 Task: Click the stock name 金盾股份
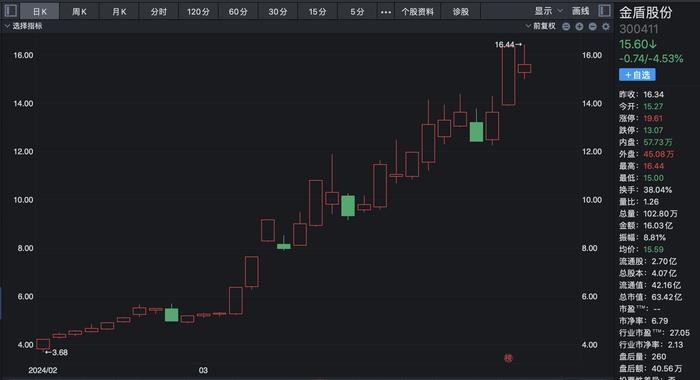tap(646, 13)
